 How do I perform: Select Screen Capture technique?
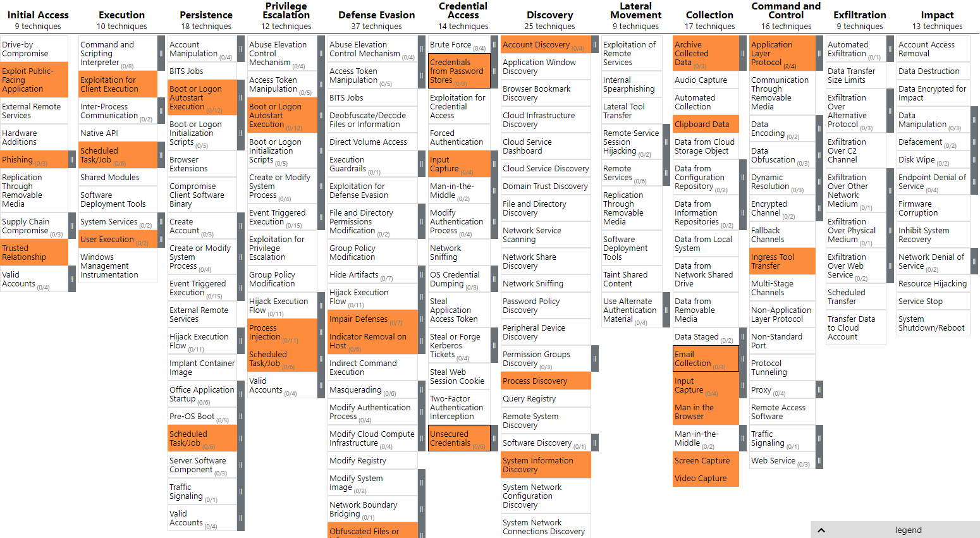click(706, 460)
